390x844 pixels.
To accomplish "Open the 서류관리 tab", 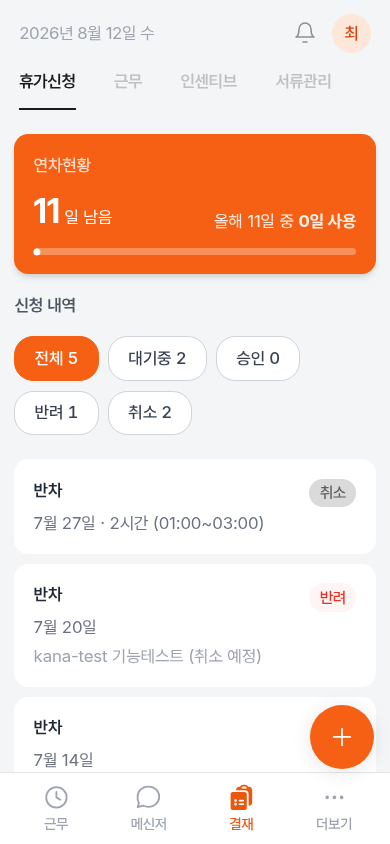I will click(x=303, y=82).
